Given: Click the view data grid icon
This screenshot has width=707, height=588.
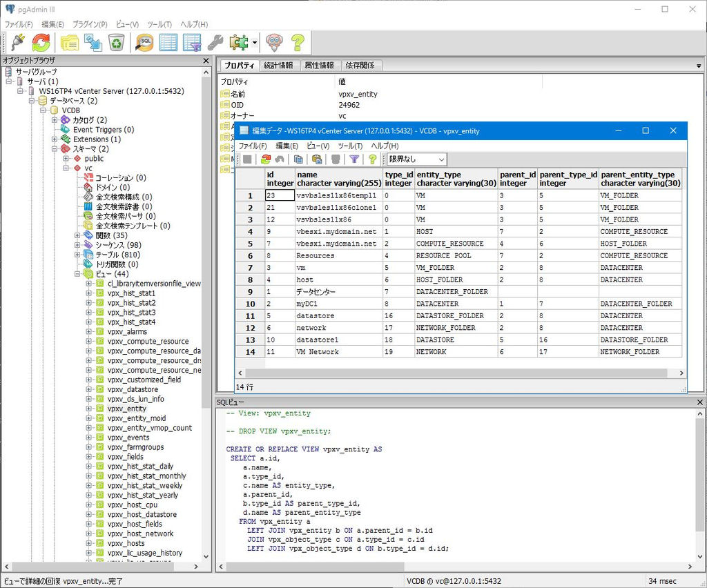Looking at the screenshot, I should 168,43.
